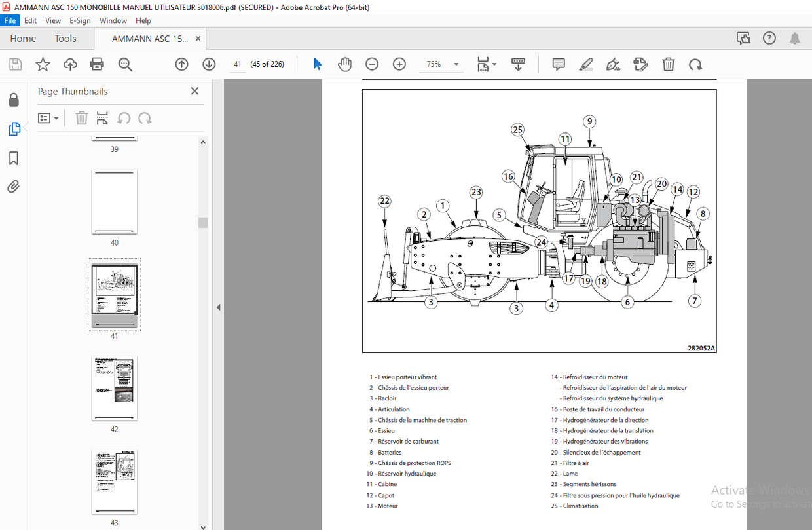Switch to the Home tab
The width and height of the screenshot is (812, 530).
click(x=22, y=39)
